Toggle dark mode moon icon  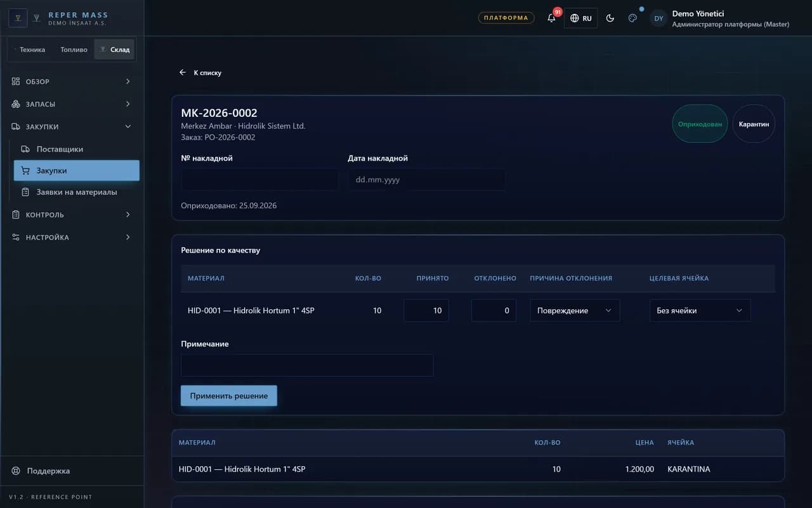pos(610,18)
